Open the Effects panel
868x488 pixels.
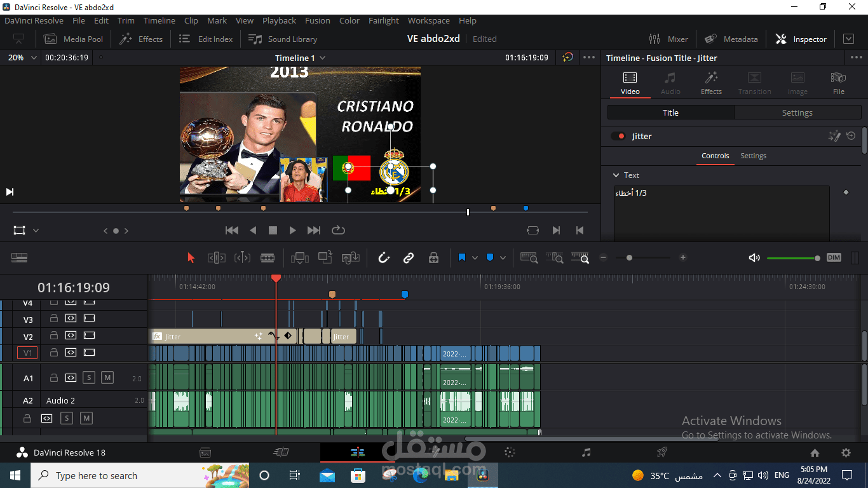pyautogui.click(x=141, y=39)
